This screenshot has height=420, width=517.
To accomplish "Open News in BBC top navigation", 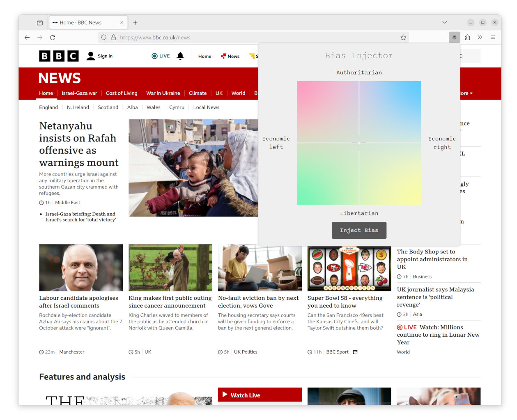I will pos(230,56).
